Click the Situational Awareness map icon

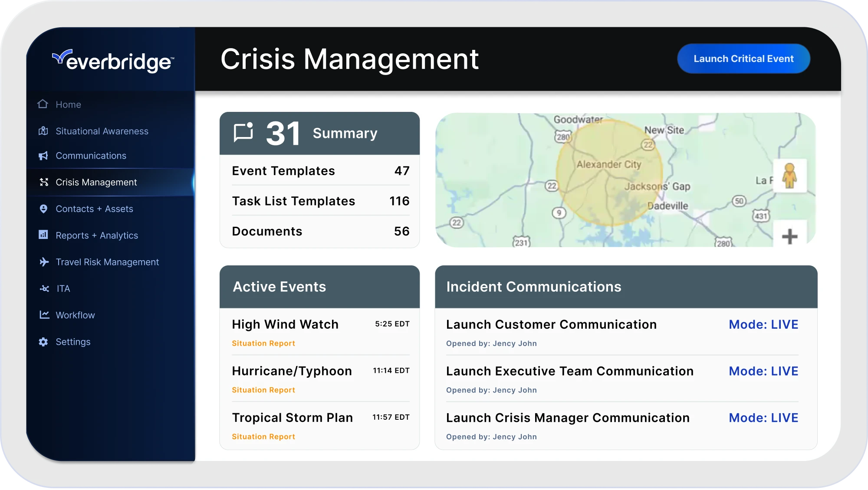click(x=43, y=131)
